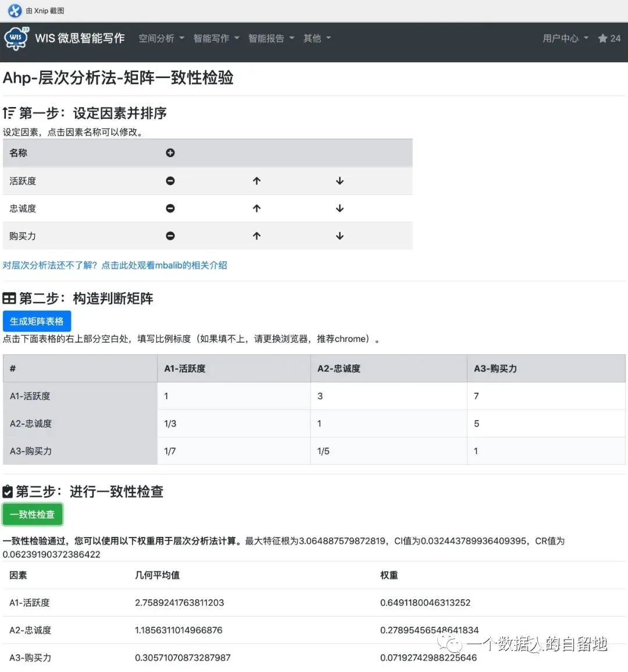Move 活跃度 up using the up arrow
Viewport: 628px width, 672px height.
256,180
